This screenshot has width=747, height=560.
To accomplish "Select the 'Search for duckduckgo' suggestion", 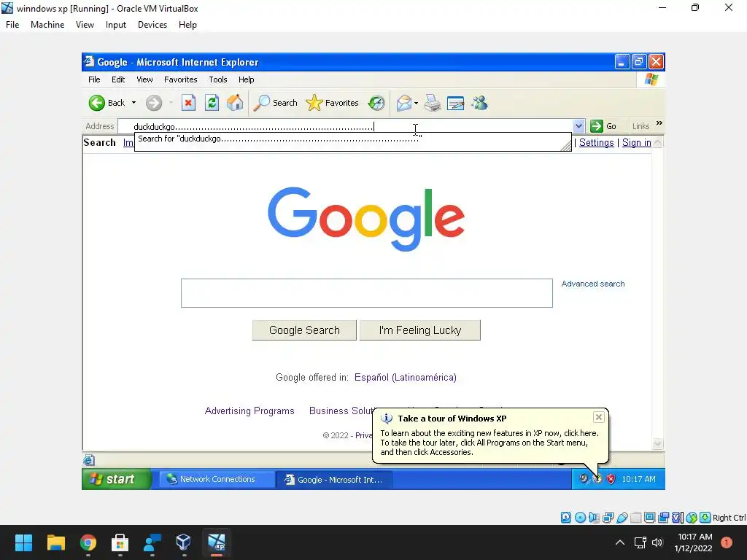I will tap(352, 139).
